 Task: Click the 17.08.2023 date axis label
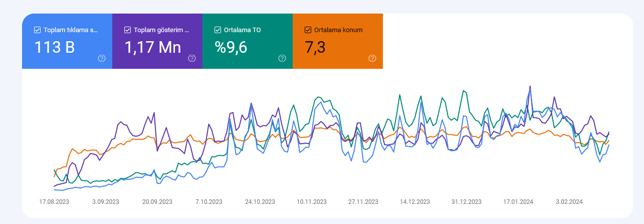pyautogui.click(x=54, y=202)
